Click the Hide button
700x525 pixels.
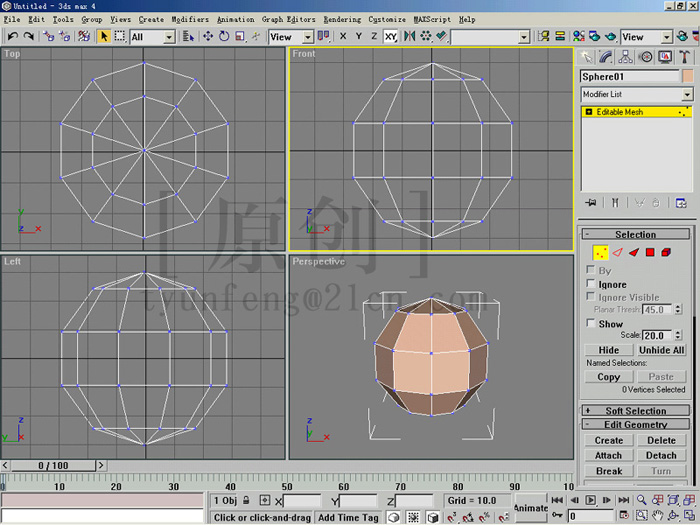click(609, 350)
